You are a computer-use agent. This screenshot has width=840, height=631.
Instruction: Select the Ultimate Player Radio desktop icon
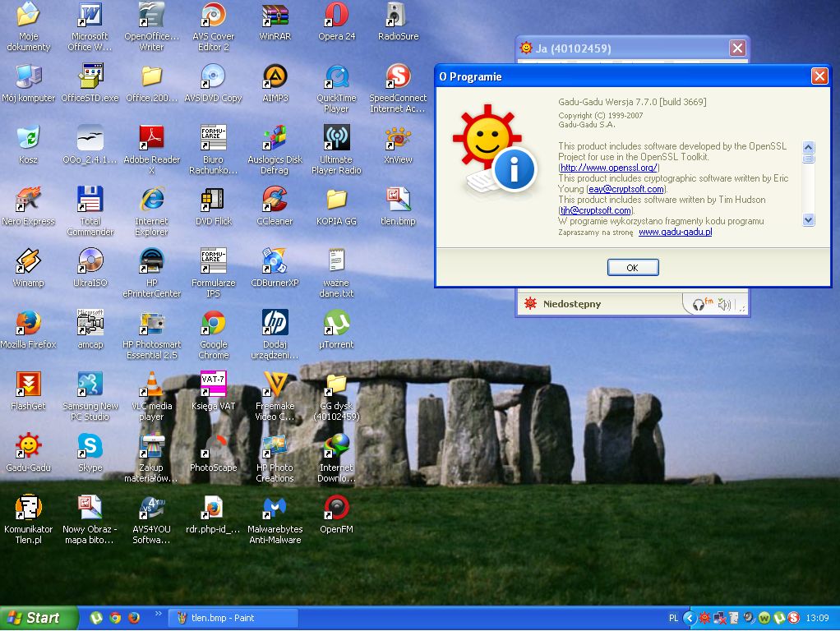[336, 150]
